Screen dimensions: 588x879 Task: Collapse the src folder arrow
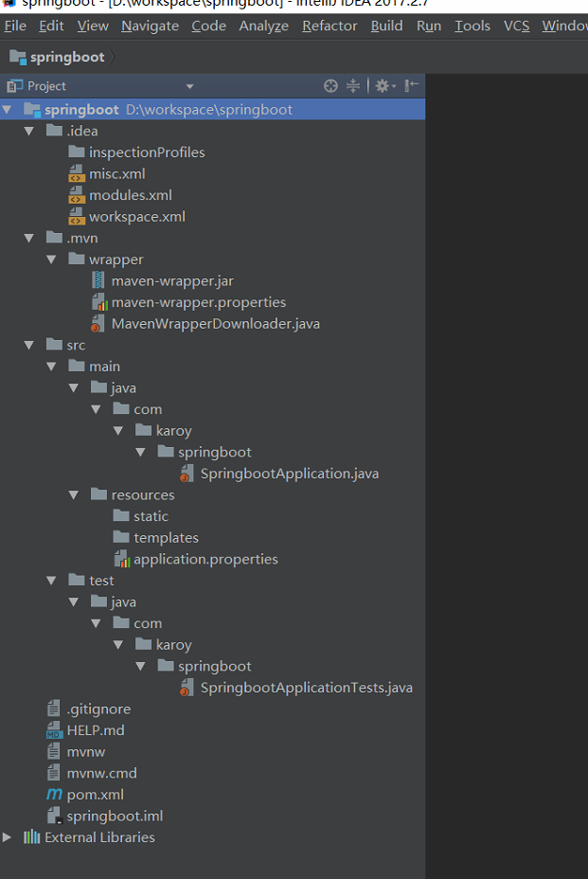click(29, 346)
